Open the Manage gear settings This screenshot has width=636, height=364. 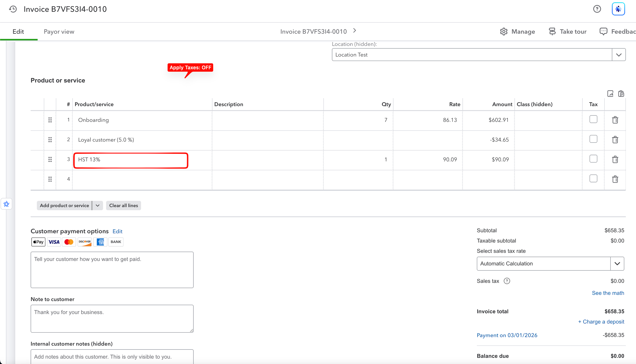(517, 32)
